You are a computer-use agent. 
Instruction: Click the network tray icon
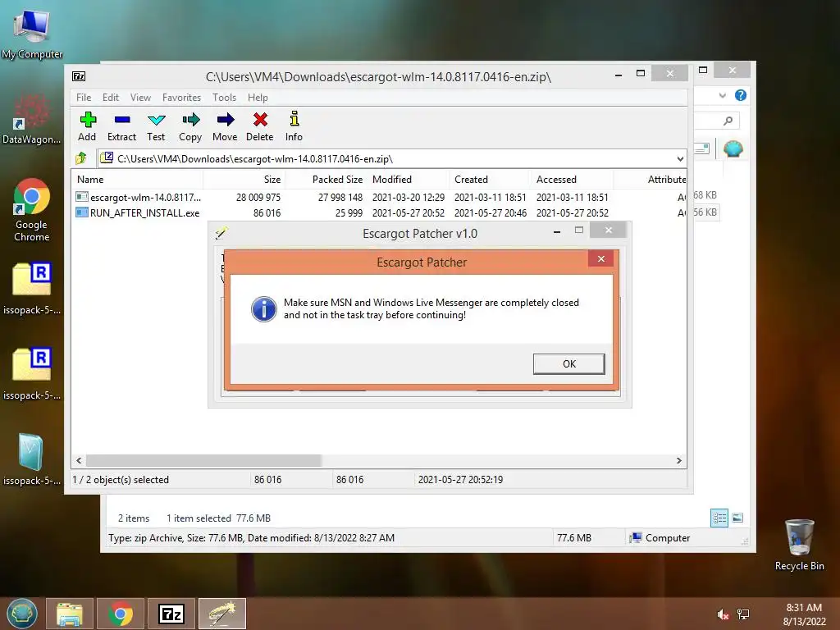pos(743,614)
